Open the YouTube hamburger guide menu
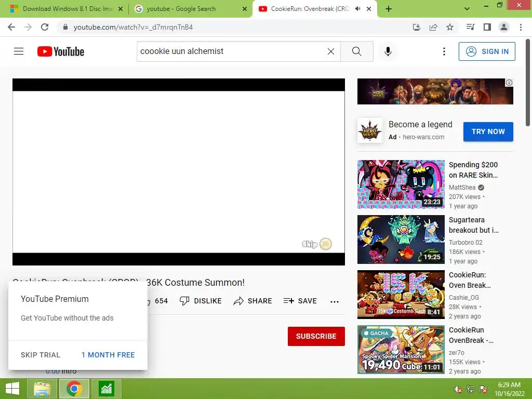Viewport: 532px width, 399px height. click(19, 51)
